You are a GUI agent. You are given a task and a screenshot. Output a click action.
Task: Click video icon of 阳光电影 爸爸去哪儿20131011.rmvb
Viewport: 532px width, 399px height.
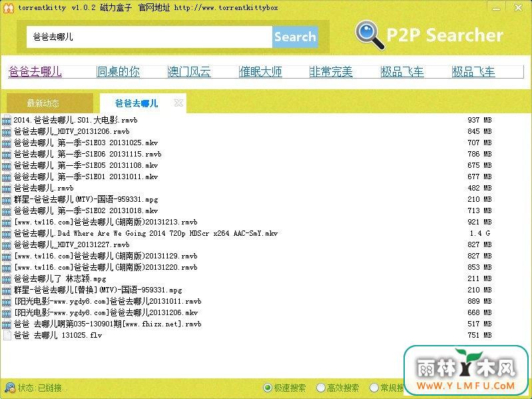tap(7, 301)
